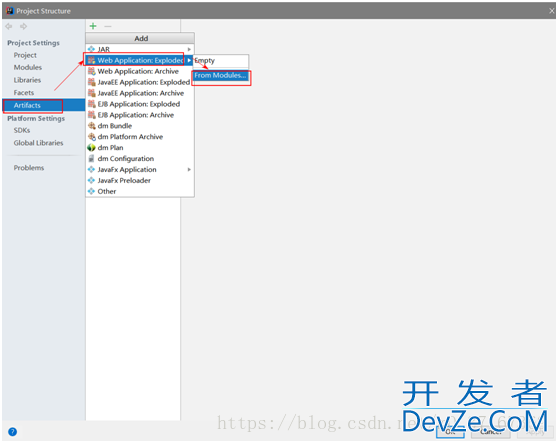Open the Libraries settings page
This screenshot has height=443, width=558.
click(27, 80)
